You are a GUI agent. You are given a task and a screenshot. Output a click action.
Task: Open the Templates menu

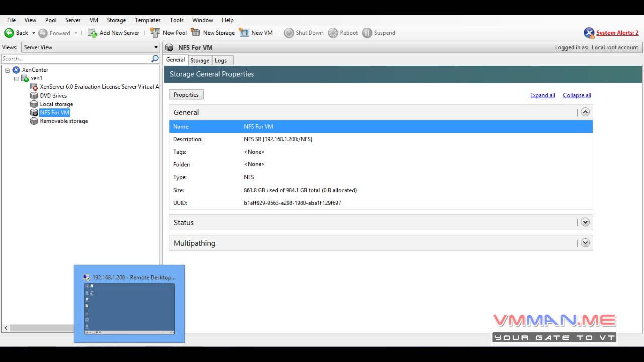(148, 20)
